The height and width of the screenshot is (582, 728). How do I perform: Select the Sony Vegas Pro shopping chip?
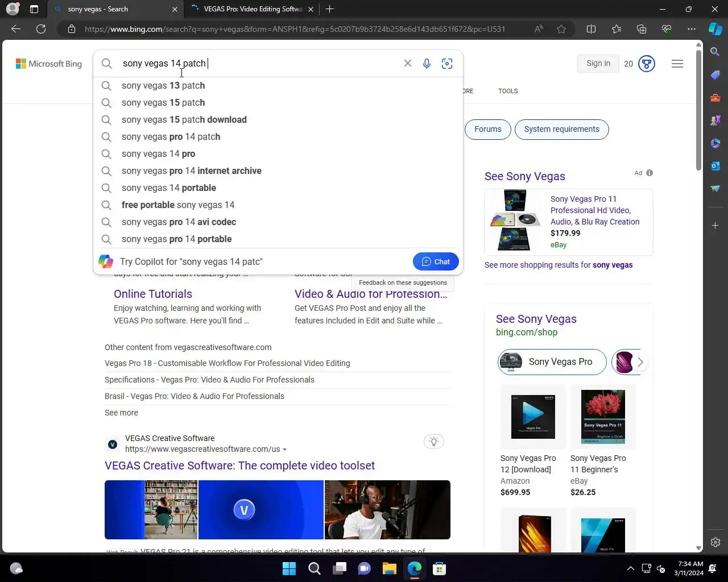pos(552,362)
